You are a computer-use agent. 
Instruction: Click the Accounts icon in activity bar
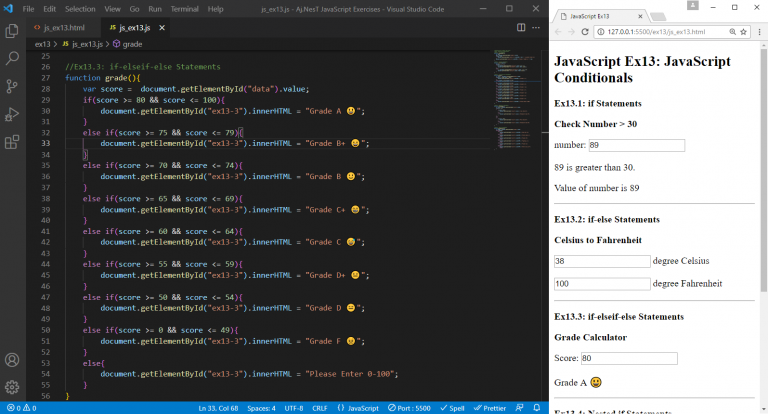click(x=12, y=360)
